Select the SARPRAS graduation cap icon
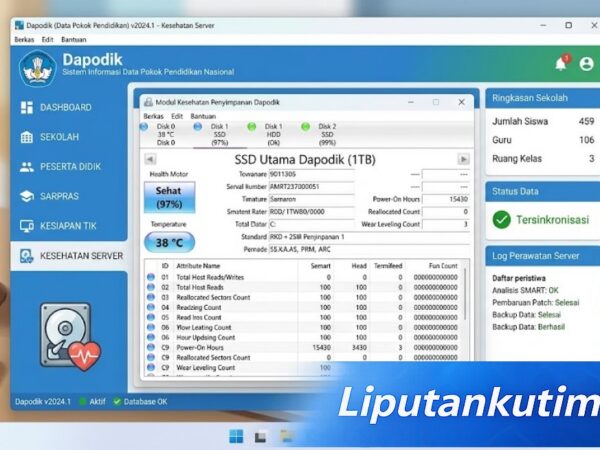This screenshot has height=450, width=600. click(x=26, y=196)
